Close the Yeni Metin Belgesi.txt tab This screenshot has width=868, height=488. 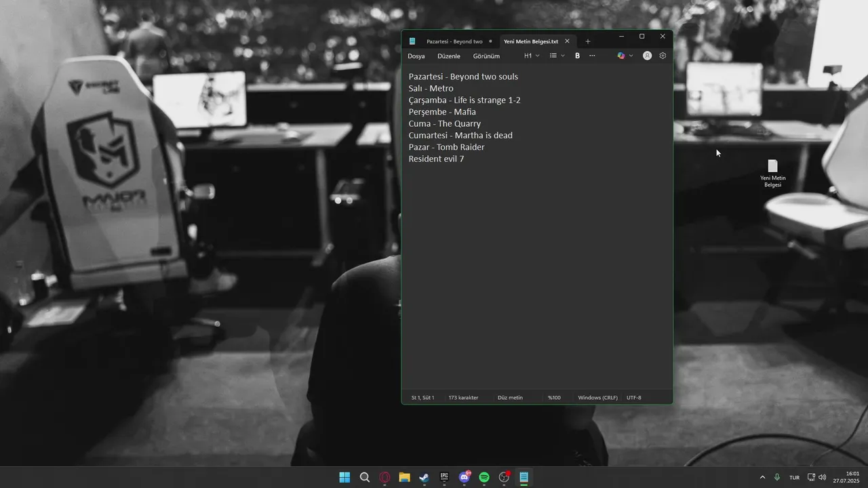(x=567, y=41)
